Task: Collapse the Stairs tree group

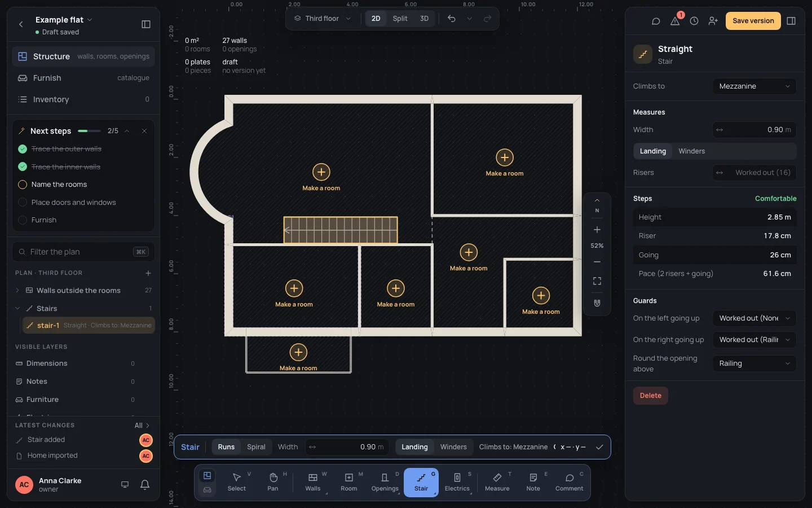Action: pos(17,309)
